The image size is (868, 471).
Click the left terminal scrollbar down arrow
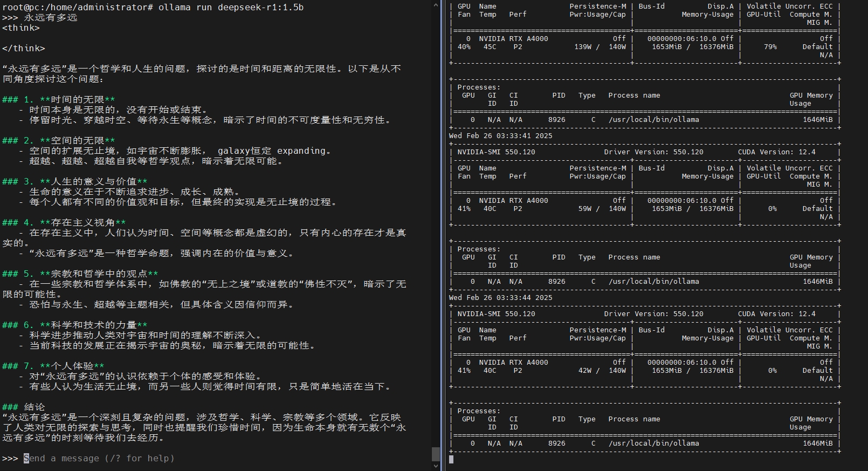pos(436,466)
